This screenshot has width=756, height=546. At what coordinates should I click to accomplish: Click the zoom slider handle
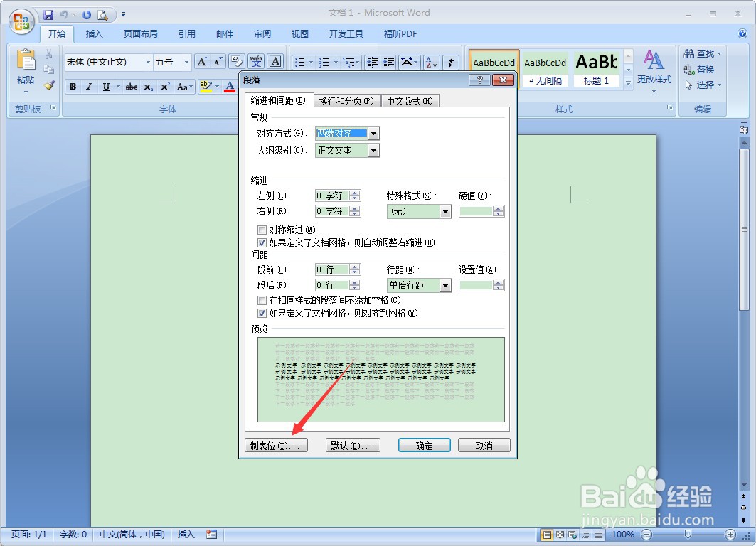688,534
